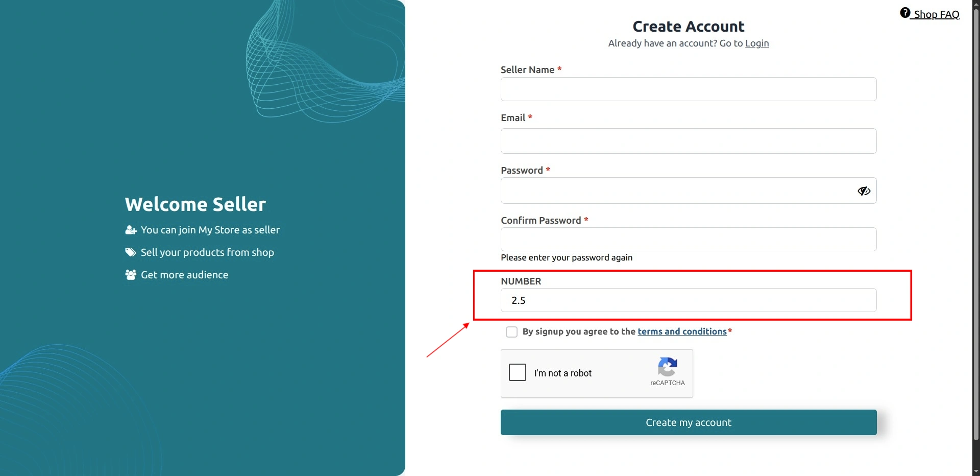
Task: Go to the Login page link
Action: click(757, 43)
